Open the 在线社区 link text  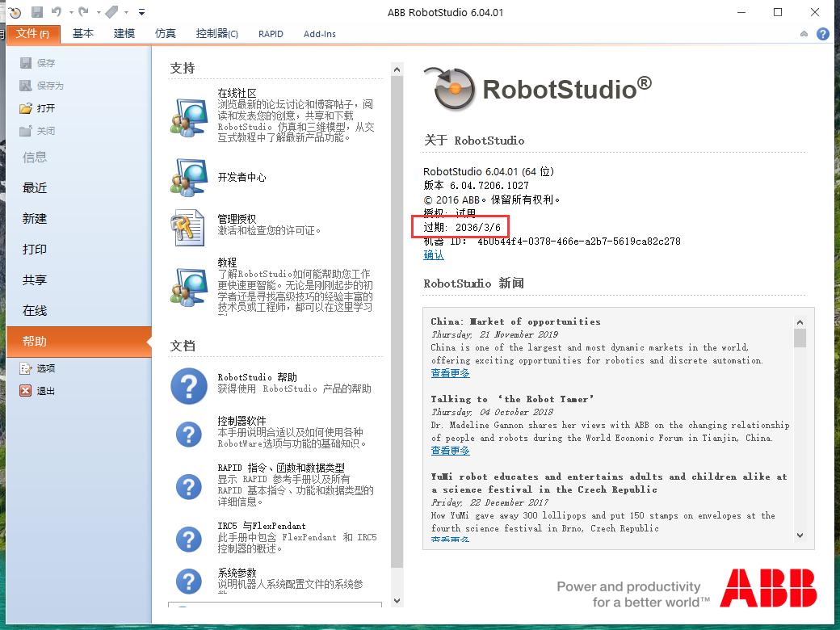(x=237, y=93)
